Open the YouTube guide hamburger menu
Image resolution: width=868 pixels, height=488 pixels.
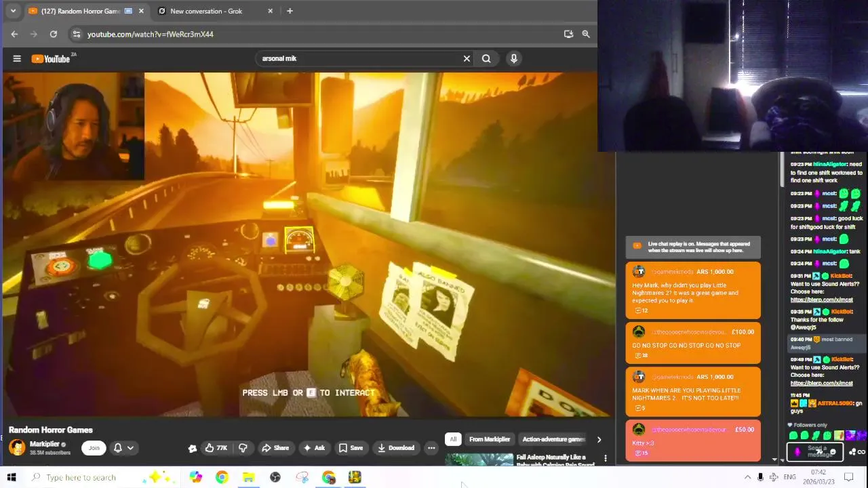(x=17, y=58)
